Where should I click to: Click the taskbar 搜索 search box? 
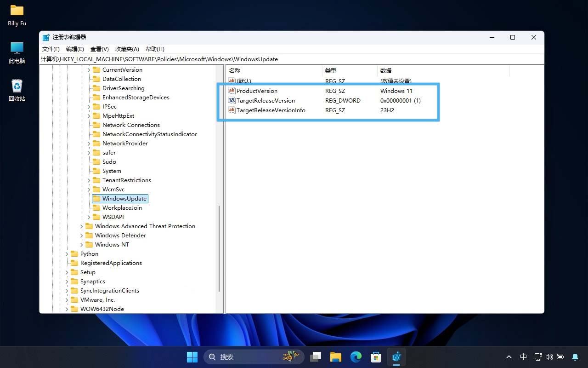pos(254,356)
